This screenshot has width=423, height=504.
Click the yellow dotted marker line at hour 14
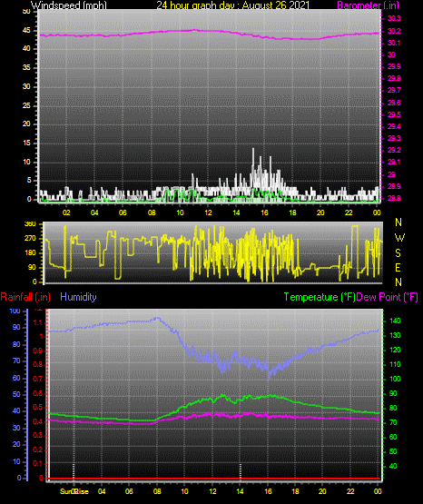241,471
